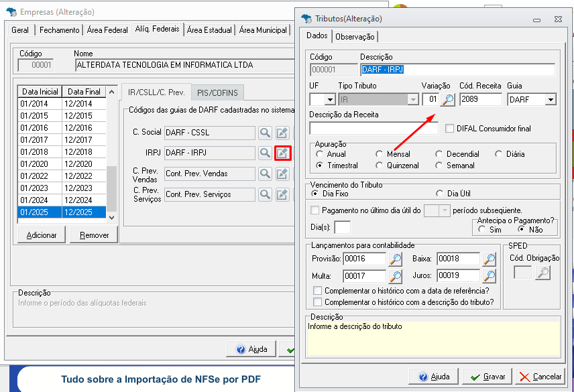Choose Dia Fixo vencimento option
Screen dimensions: 574x392
point(314,194)
